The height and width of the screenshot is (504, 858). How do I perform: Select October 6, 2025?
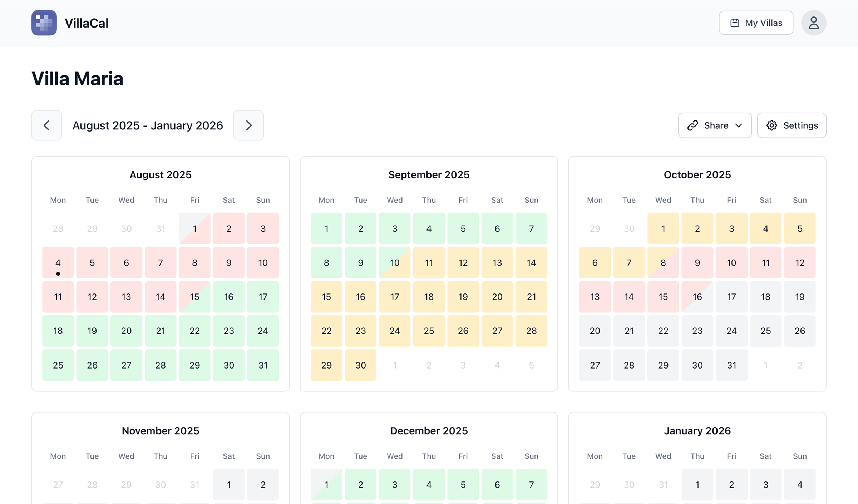click(595, 263)
